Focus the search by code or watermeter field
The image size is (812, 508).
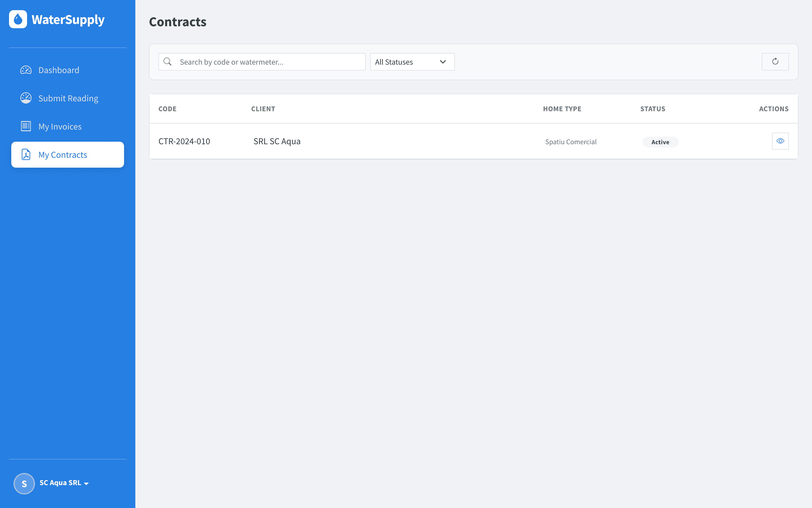click(262, 62)
